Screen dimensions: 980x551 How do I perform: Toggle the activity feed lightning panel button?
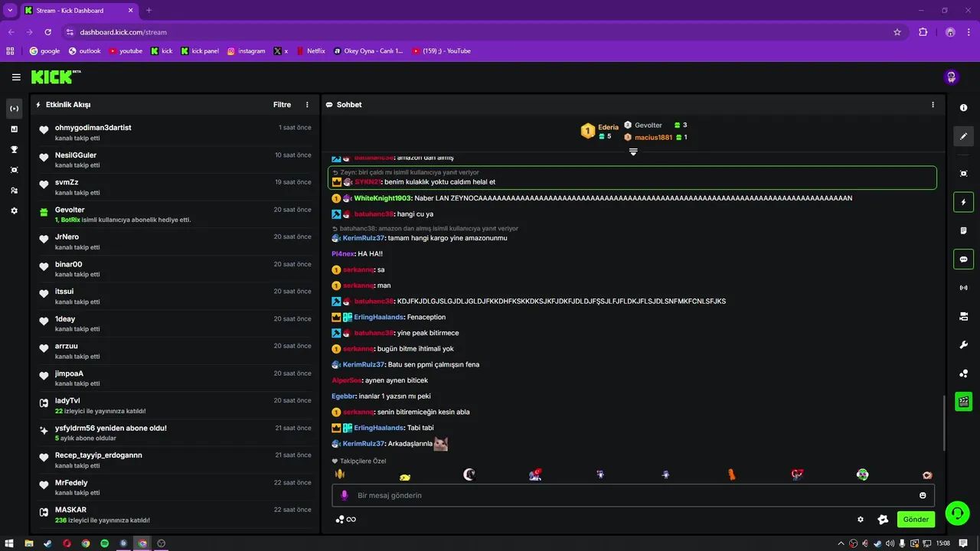pyautogui.click(x=964, y=202)
